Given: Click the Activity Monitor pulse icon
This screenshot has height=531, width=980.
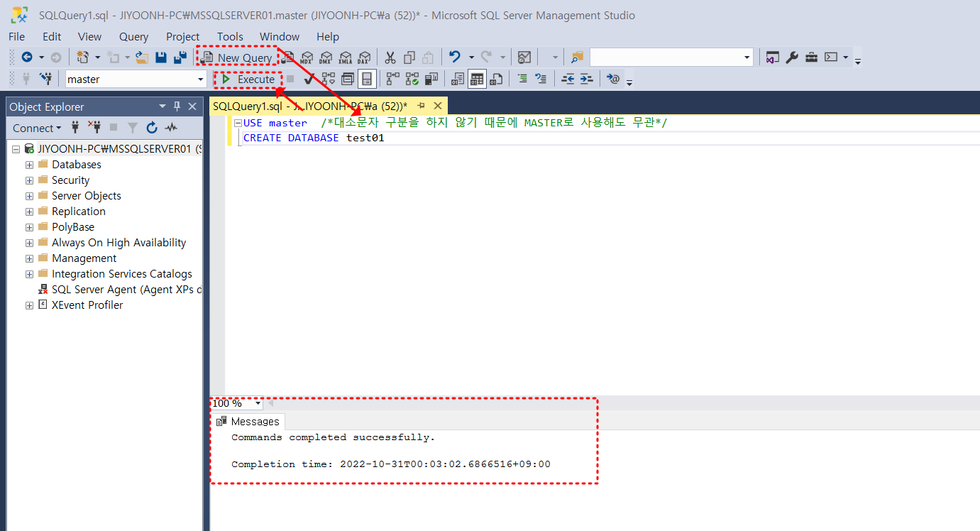Looking at the screenshot, I should click(171, 128).
